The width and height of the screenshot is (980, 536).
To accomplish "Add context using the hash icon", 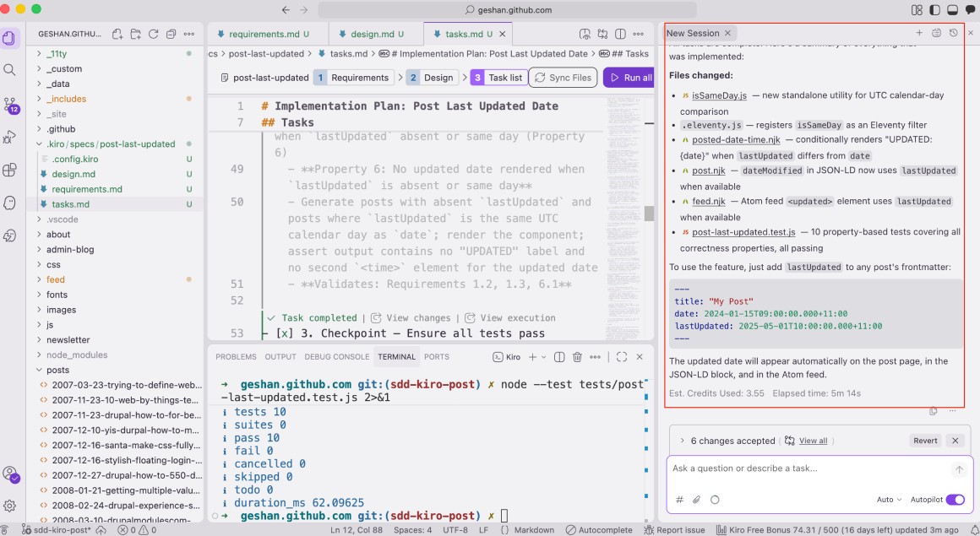I will [679, 499].
